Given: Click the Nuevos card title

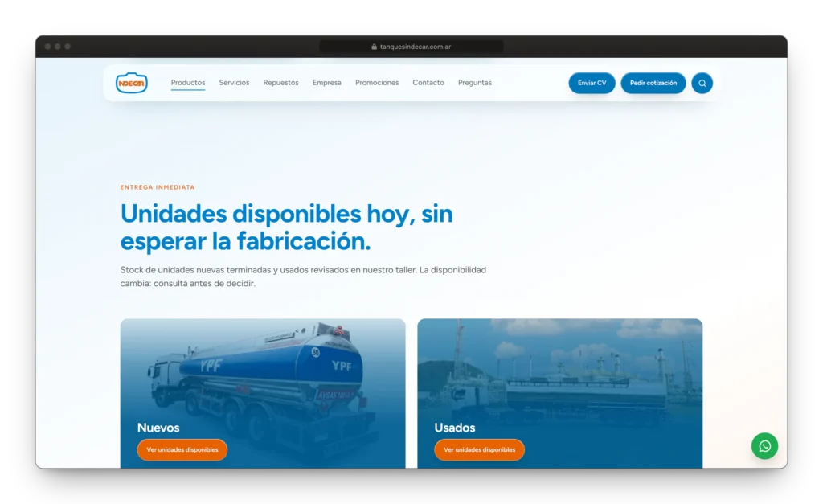Looking at the screenshot, I should coord(158,428).
